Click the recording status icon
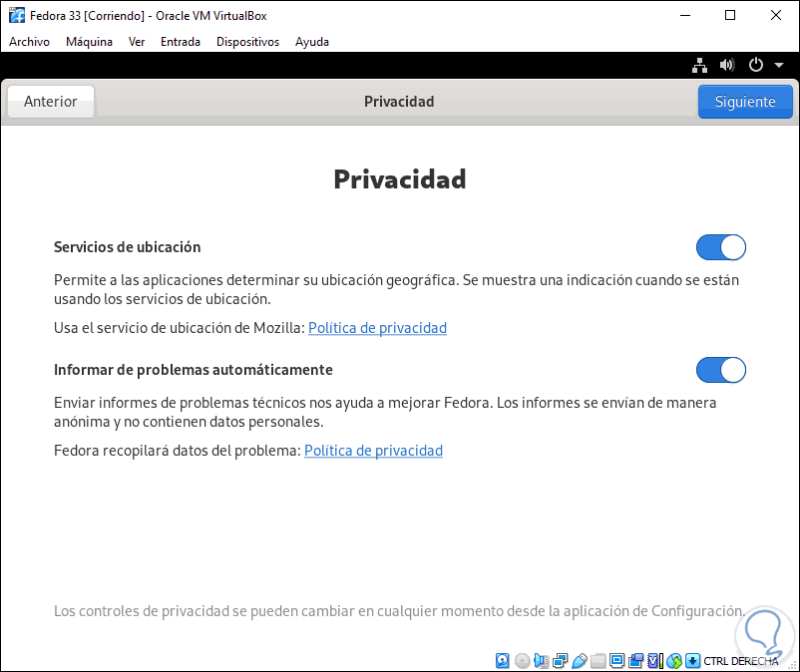Image resolution: width=800 pixels, height=672 pixels. 635,661
